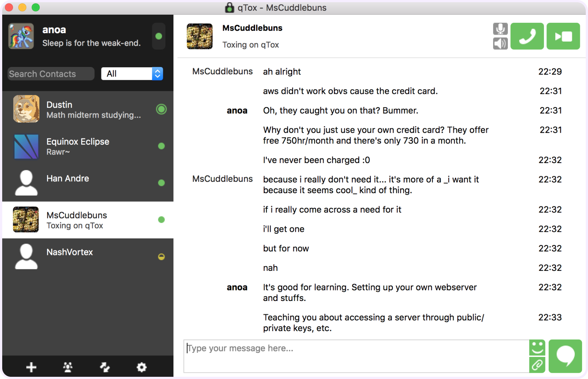Click message 'i'll get one'
The image size is (588, 379).
tap(284, 229)
